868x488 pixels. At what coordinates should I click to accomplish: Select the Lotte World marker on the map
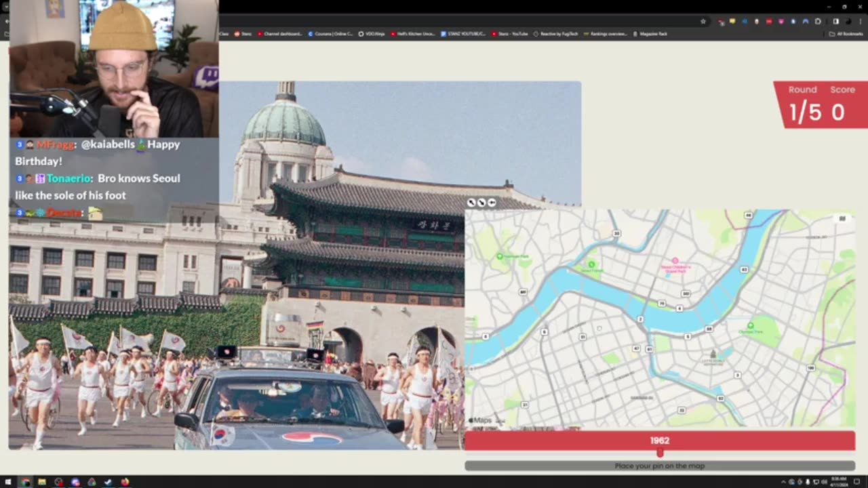click(x=713, y=354)
